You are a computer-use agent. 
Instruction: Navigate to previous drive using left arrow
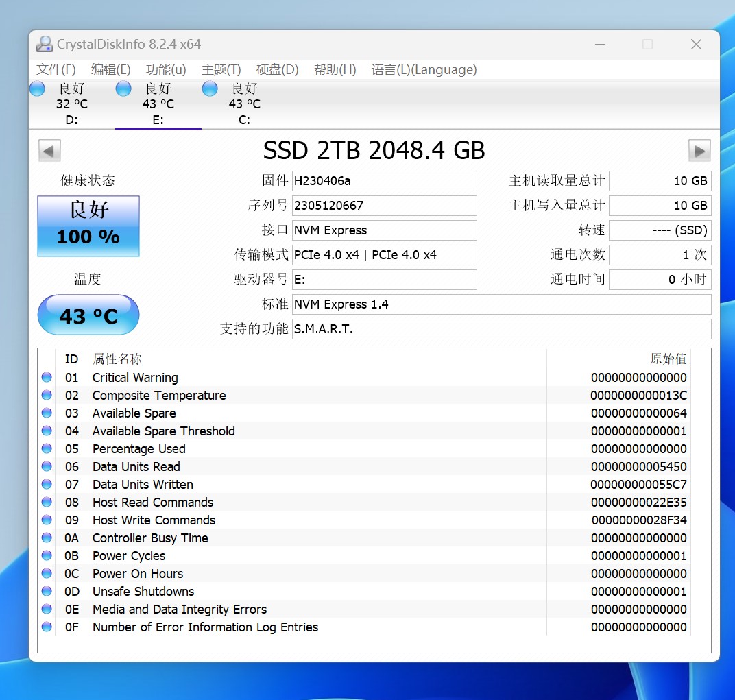49,150
